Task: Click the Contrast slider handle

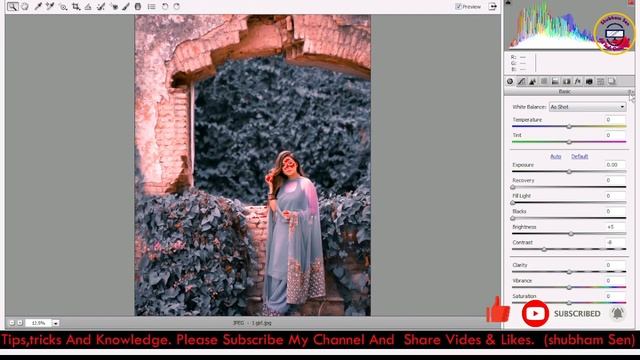Action: pos(544,249)
